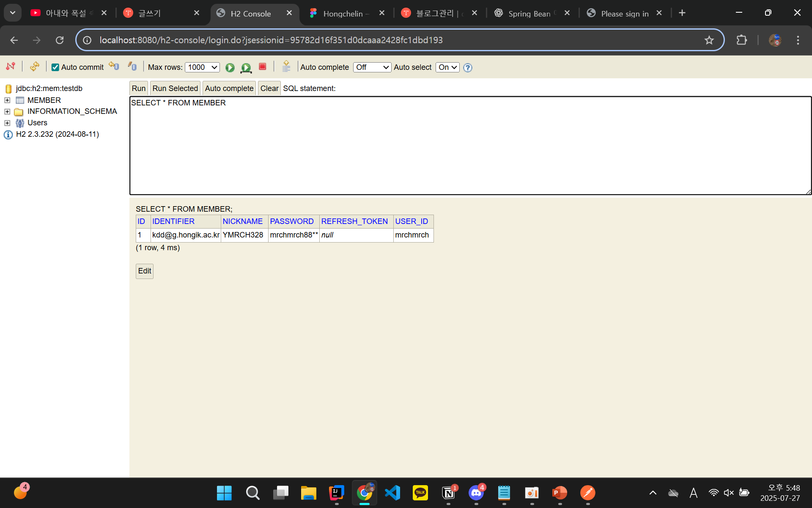Open the H2 help question icon

click(467, 67)
